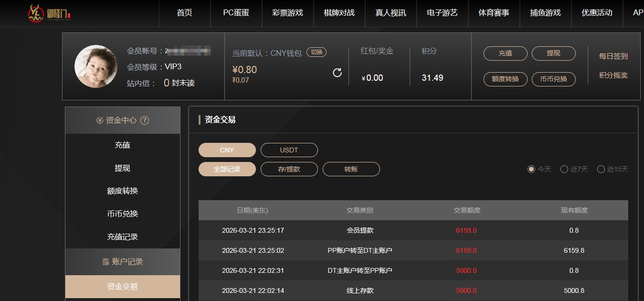Open the 真人视讯 menu item
Viewport: 644px width, 301px height.
click(391, 13)
